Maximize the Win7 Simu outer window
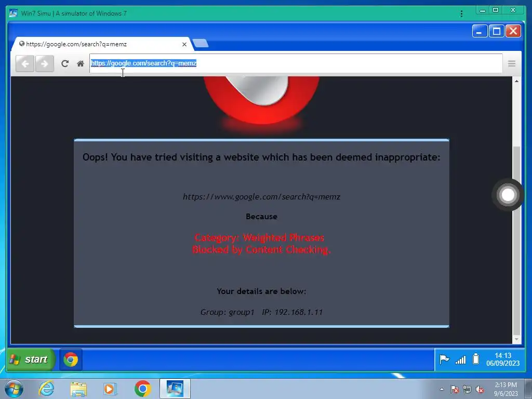 tap(496, 10)
